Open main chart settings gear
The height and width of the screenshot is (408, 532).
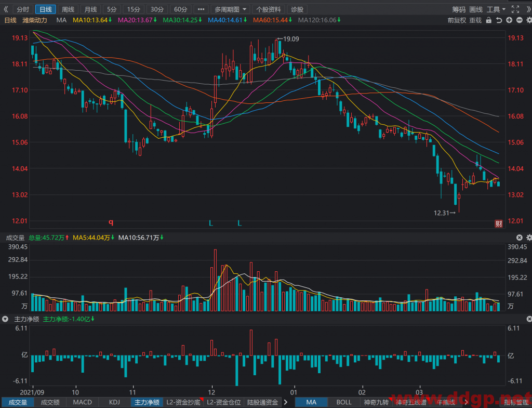[x=528, y=20]
